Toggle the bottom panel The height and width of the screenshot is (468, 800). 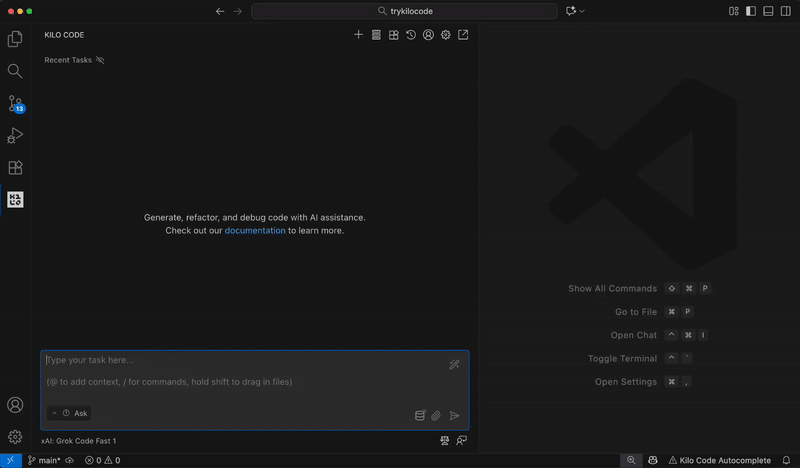(x=768, y=11)
